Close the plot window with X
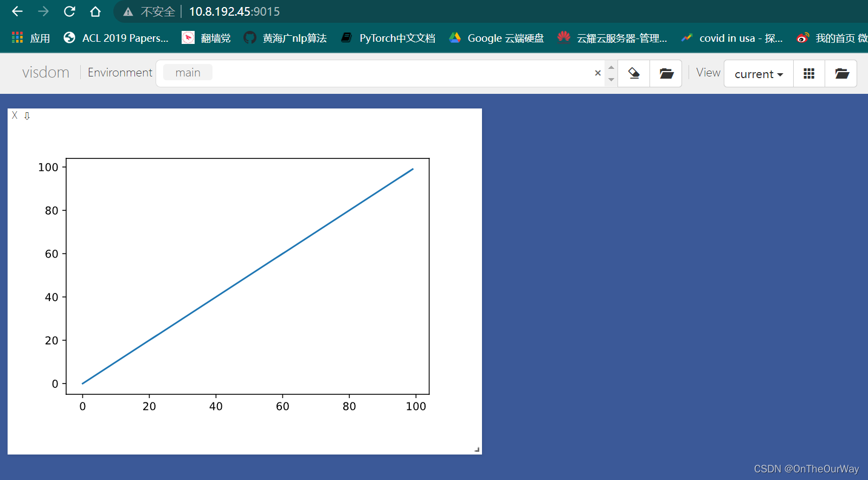Screen dimensions: 868x480 click(x=15, y=116)
